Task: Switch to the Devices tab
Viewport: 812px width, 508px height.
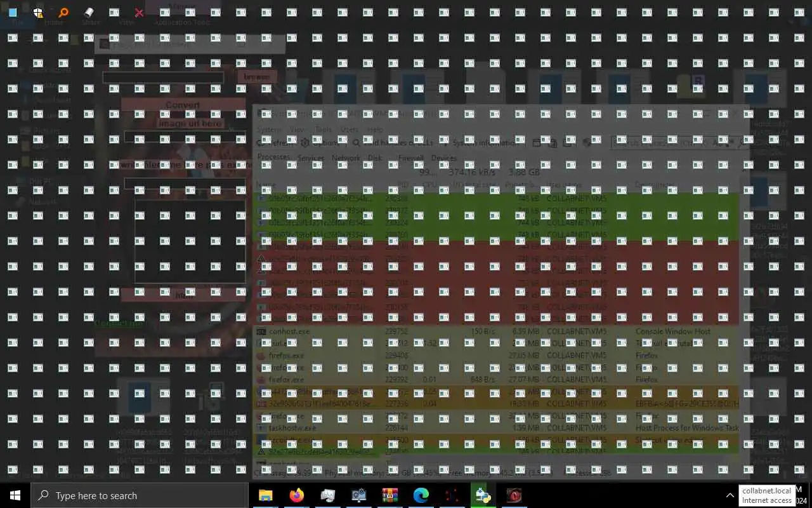Action: (x=443, y=158)
